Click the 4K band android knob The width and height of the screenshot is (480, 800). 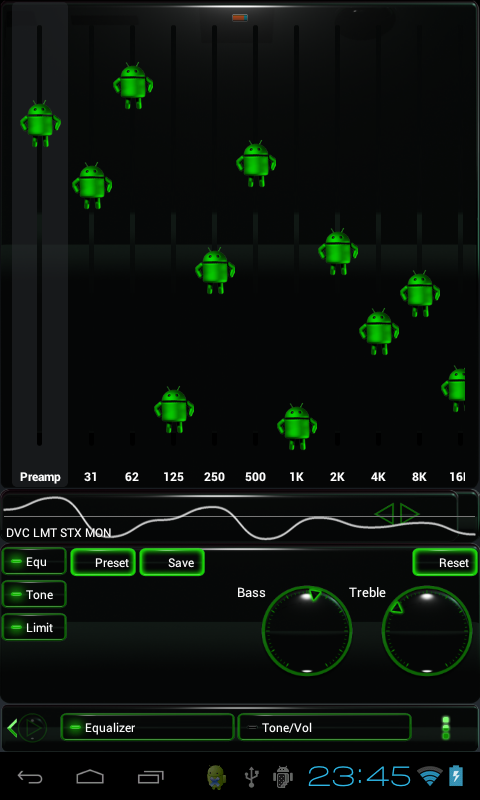click(379, 332)
